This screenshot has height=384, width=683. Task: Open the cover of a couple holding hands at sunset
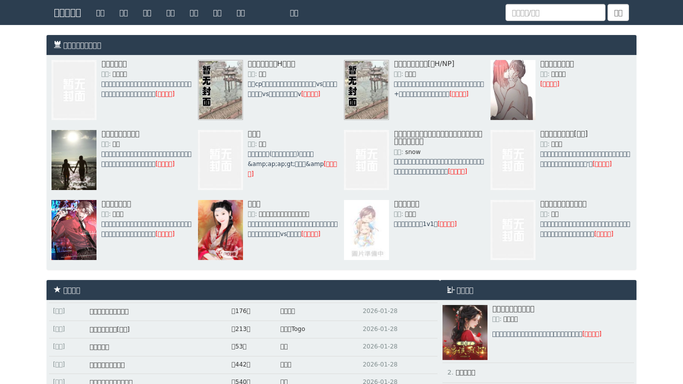[x=74, y=160]
